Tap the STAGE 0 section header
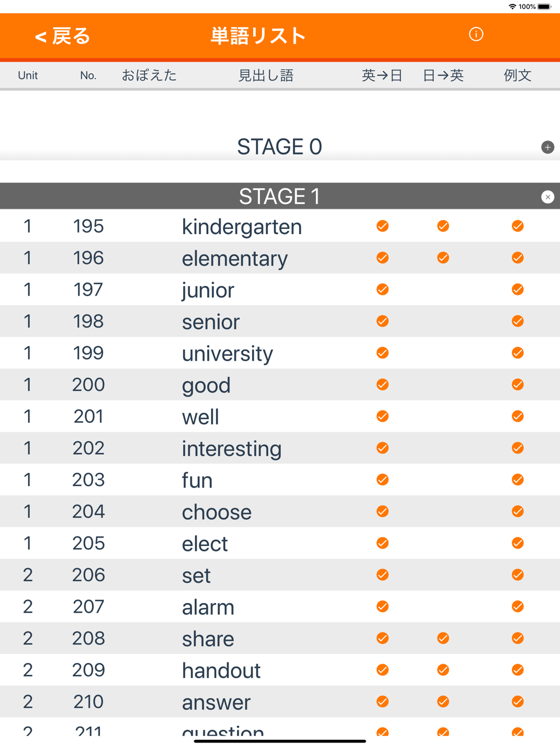The image size is (560, 747). click(x=279, y=147)
